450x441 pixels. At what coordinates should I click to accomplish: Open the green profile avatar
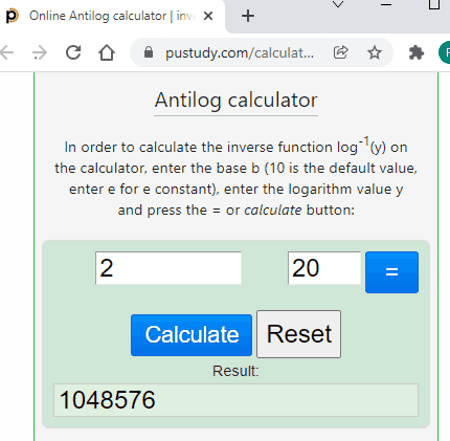pyautogui.click(x=444, y=52)
